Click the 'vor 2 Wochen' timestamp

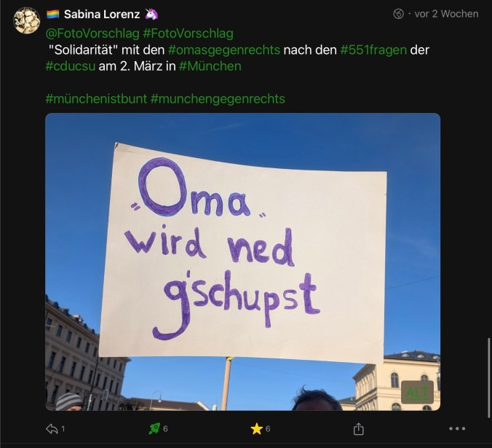[x=446, y=14]
